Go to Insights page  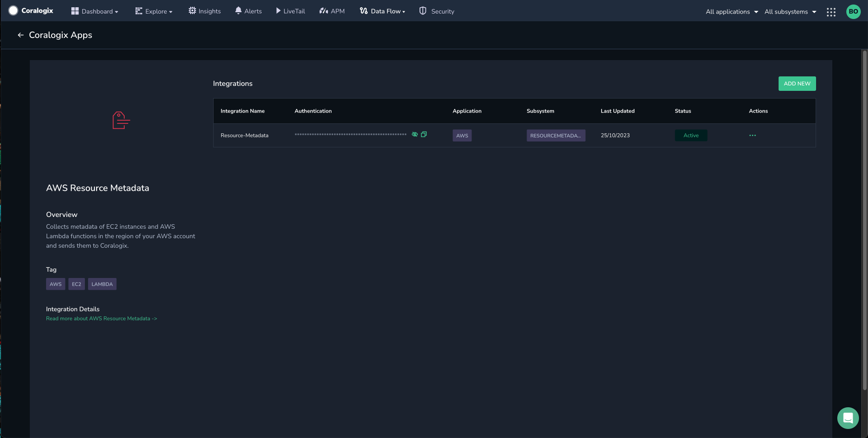point(205,11)
